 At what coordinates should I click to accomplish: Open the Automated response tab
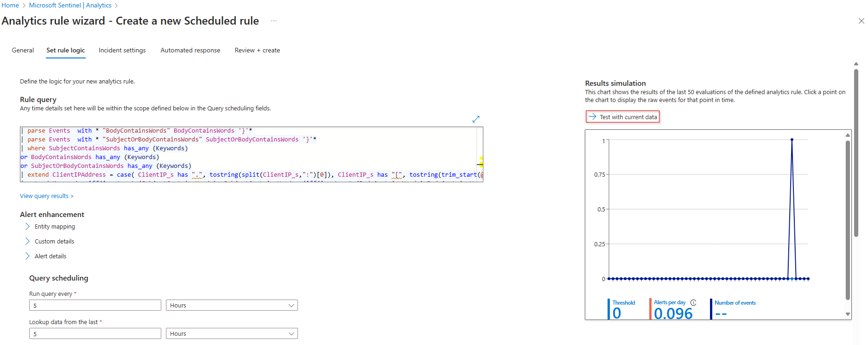[190, 51]
